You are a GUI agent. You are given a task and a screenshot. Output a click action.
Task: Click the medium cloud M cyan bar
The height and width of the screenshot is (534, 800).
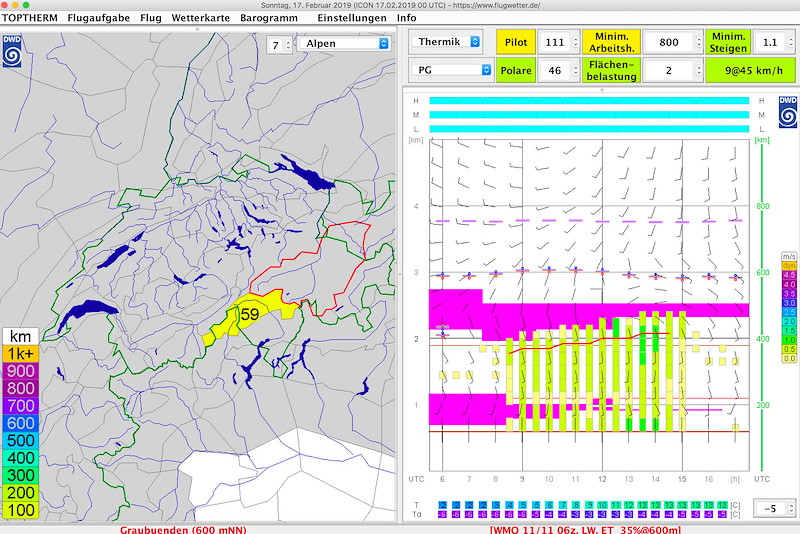[589, 115]
